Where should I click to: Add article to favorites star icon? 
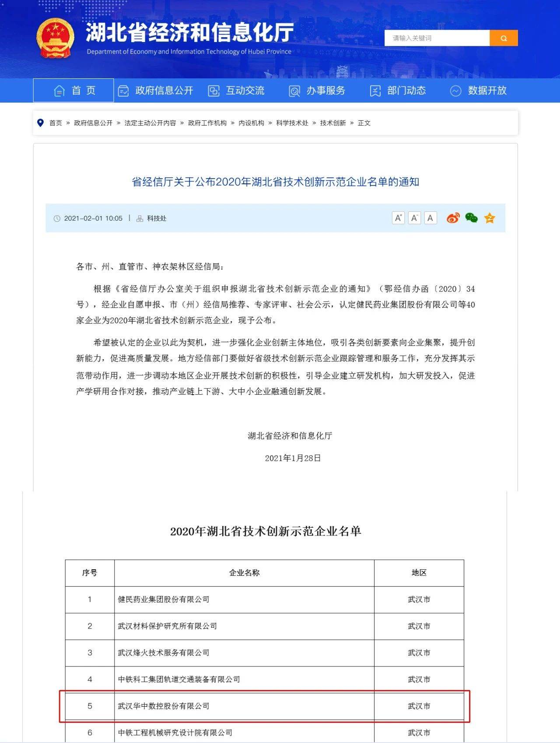coord(490,218)
